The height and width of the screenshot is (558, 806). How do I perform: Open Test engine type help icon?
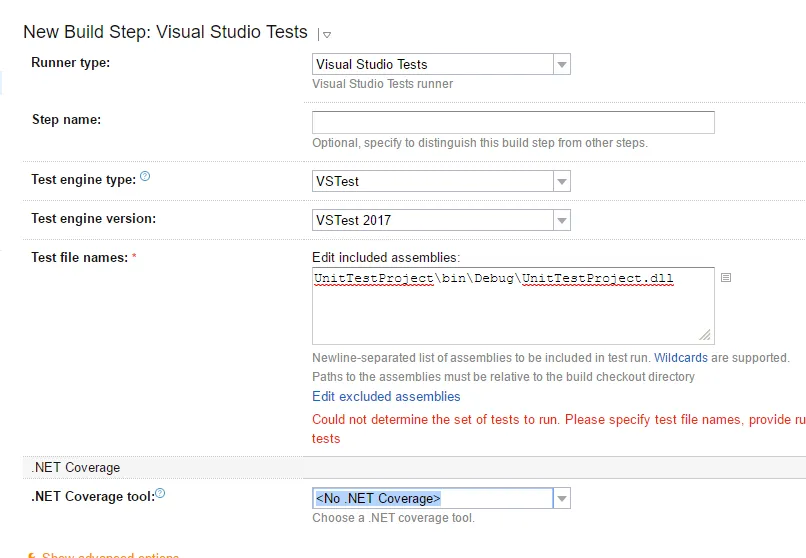[x=145, y=176]
